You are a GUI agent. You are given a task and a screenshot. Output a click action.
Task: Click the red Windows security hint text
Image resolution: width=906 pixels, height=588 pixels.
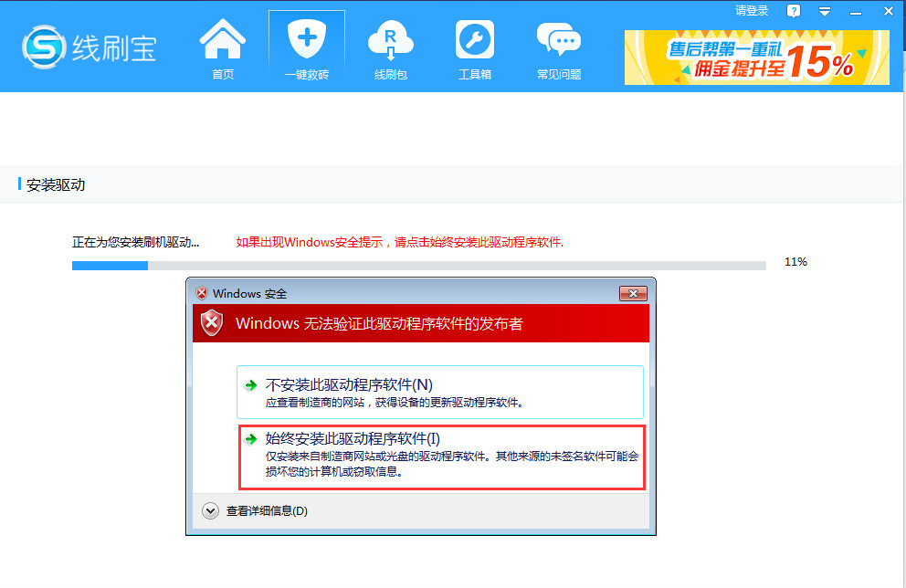pos(400,242)
